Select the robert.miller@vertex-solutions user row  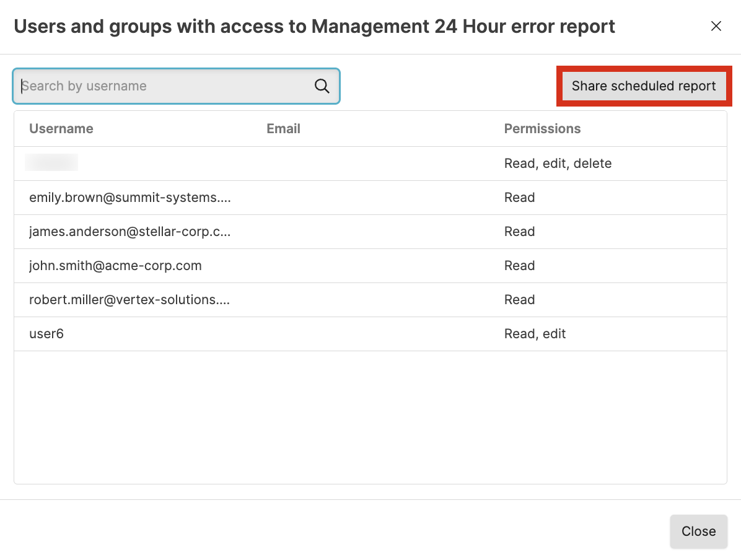point(129,300)
